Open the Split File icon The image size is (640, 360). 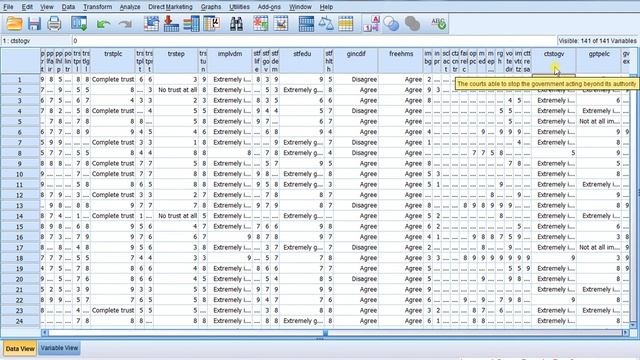pos(306,24)
